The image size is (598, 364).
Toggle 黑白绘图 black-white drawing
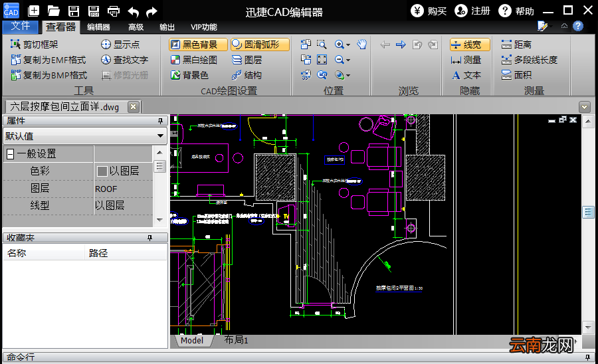pos(194,60)
